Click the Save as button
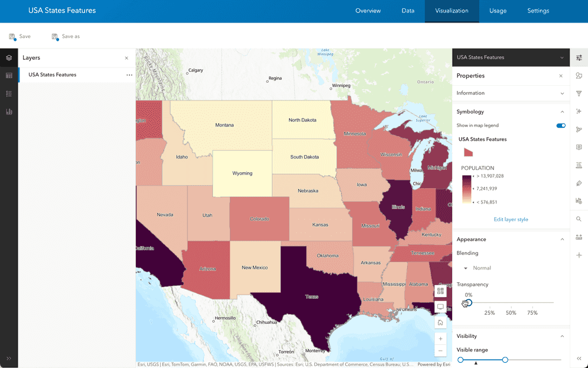The image size is (588, 368). (66, 37)
